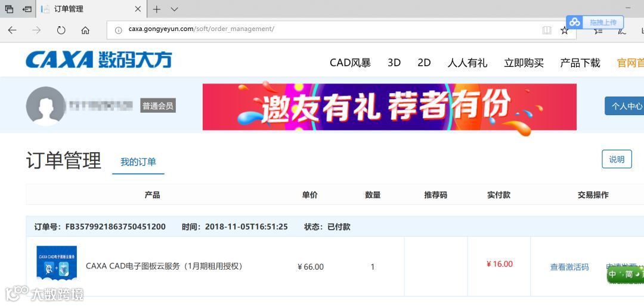This screenshot has height=306, width=644.
Task: Open the 立即购买 navigation item
Action: pyautogui.click(x=524, y=63)
